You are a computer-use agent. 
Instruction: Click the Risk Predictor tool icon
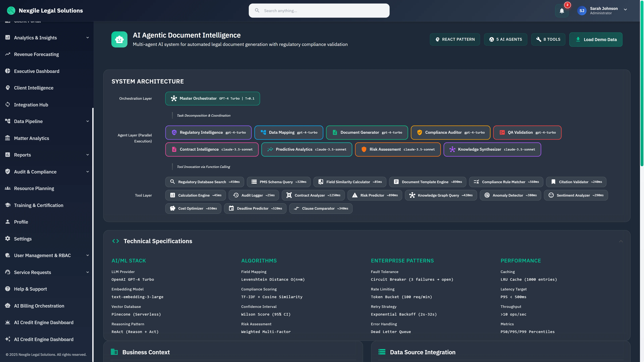(355, 195)
